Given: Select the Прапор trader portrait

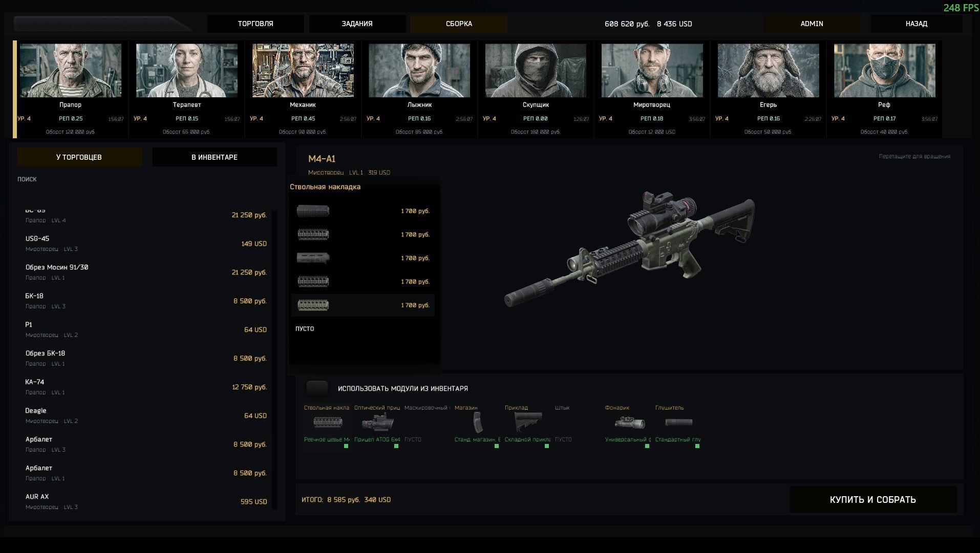Looking at the screenshot, I should pos(71,71).
